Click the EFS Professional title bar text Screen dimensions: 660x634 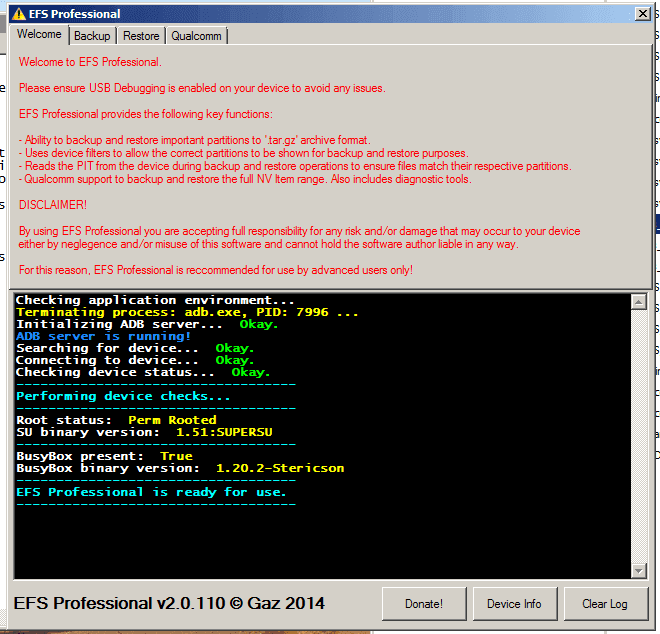click(75, 14)
